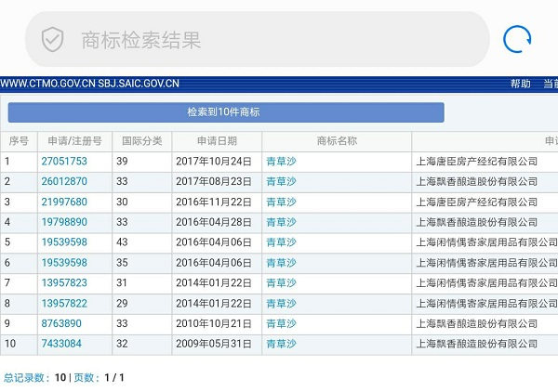Click the 页数 page indicator 1 / 1
Image resolution: width=558 pixels, height=392 pixels.
click(99, 377)
